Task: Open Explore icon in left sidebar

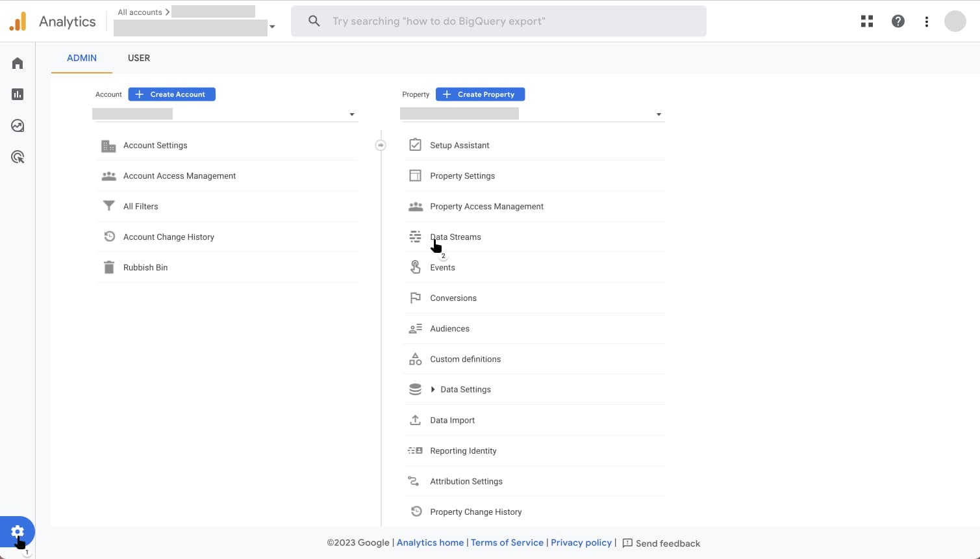Action: click(18, 125)
